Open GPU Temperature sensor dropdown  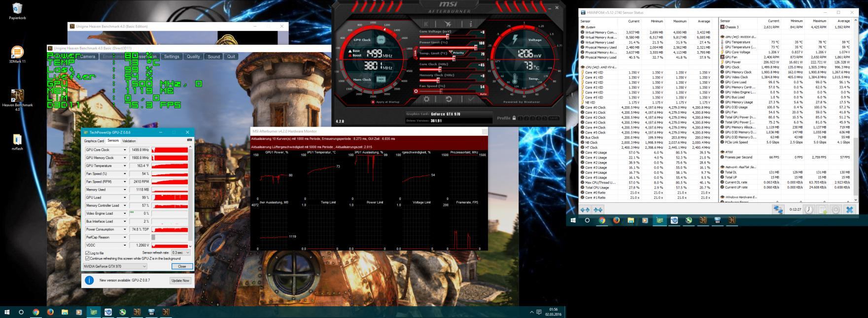tap(125, 166)
